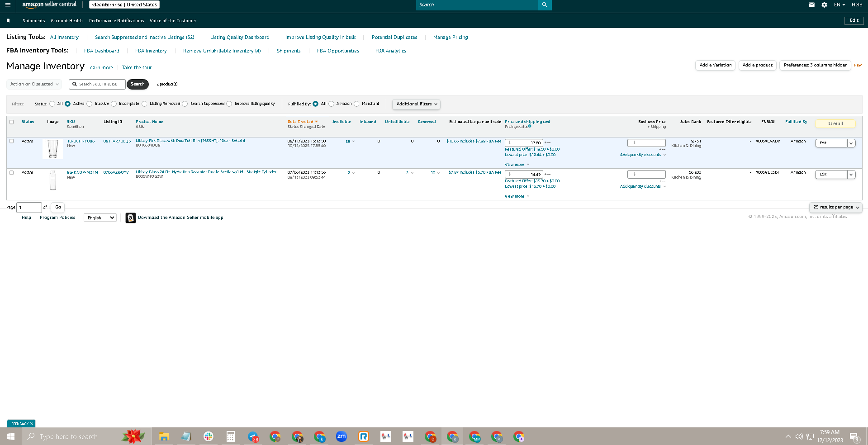Open the hamburger navigation menu
This screenshot has height=445, width=868.
(x=8, y=5)
